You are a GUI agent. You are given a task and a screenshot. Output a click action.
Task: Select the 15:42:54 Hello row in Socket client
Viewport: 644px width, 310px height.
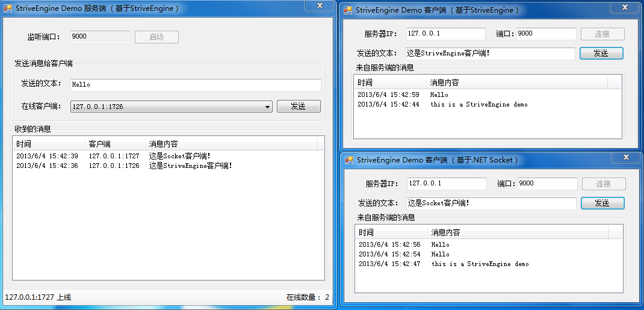[489, 254]
